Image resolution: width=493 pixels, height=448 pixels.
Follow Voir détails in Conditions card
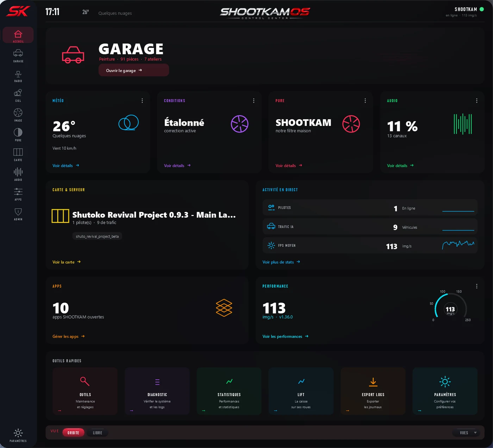(177, 165)
